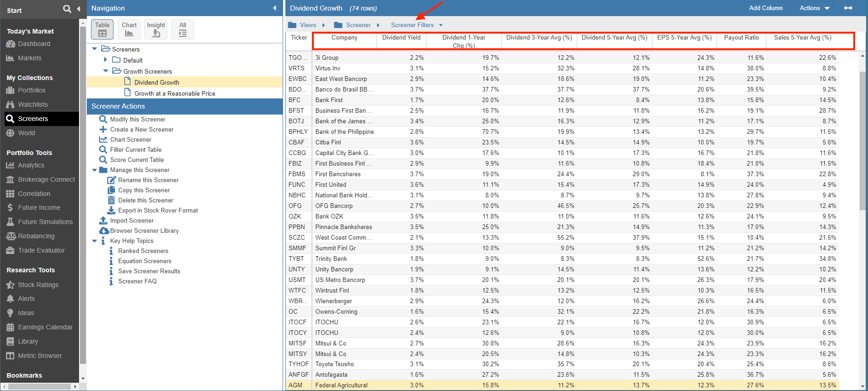Image resolution: width=868 pixels, height=391 pixels.
Task: Open the Analytics portfolio tool
Action: pyautogui.click(x=31, y=165)
